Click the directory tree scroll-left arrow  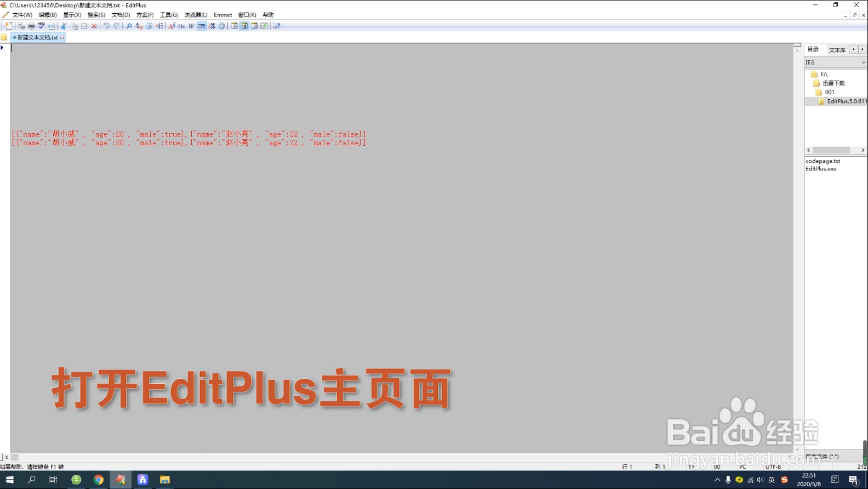(808, 150)
